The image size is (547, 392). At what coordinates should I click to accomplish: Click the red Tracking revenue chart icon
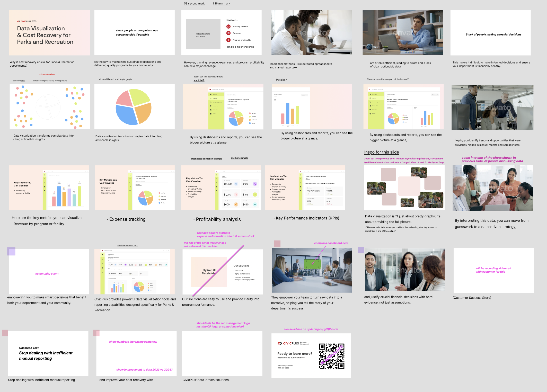(x=228, y=26)
